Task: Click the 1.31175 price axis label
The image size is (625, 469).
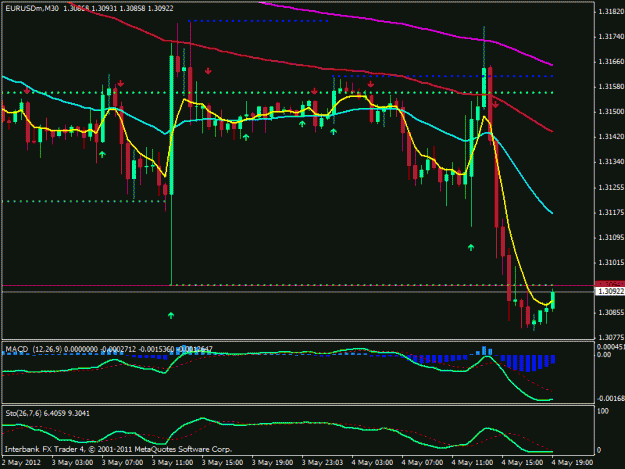Action: [611, 212]
